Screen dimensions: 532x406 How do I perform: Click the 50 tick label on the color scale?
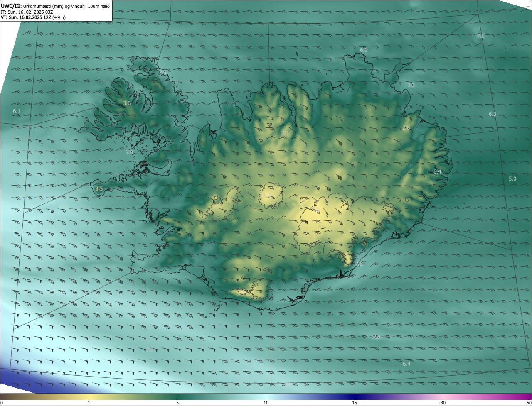click(529, 403)
